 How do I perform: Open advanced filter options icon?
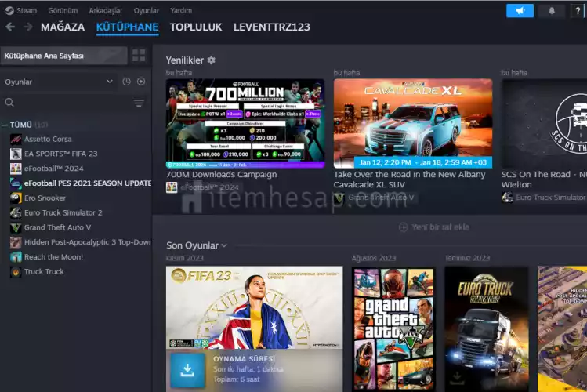[139, 103]
